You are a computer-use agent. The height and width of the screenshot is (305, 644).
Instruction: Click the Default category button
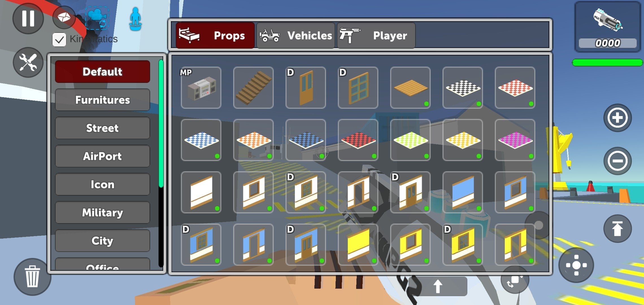pos(102,72)
